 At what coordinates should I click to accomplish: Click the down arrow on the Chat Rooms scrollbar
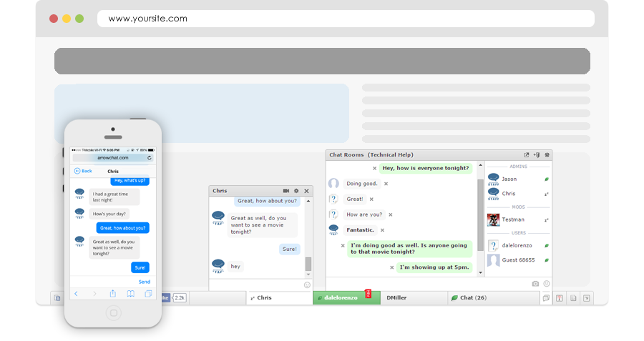[480, 273]
